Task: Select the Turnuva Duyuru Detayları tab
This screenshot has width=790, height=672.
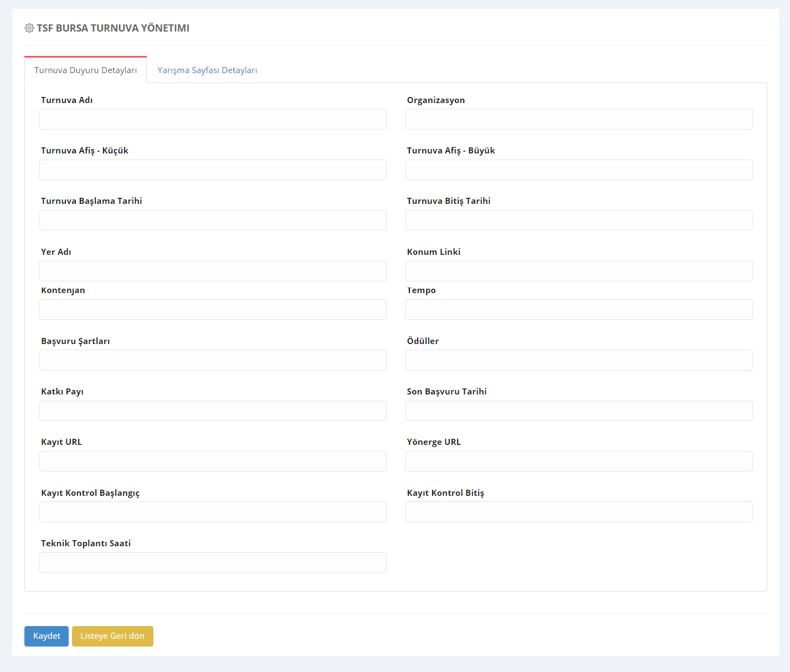Action: tap(85, 70)
